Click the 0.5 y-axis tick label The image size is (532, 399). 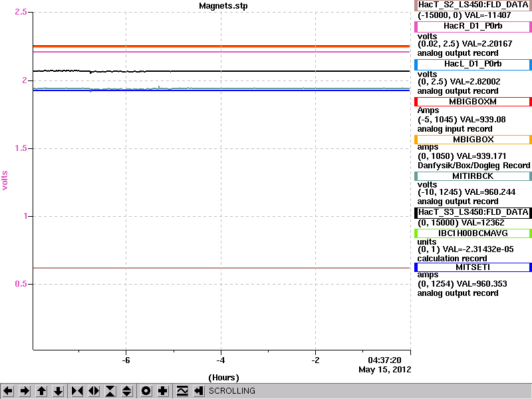pos(21,284)
